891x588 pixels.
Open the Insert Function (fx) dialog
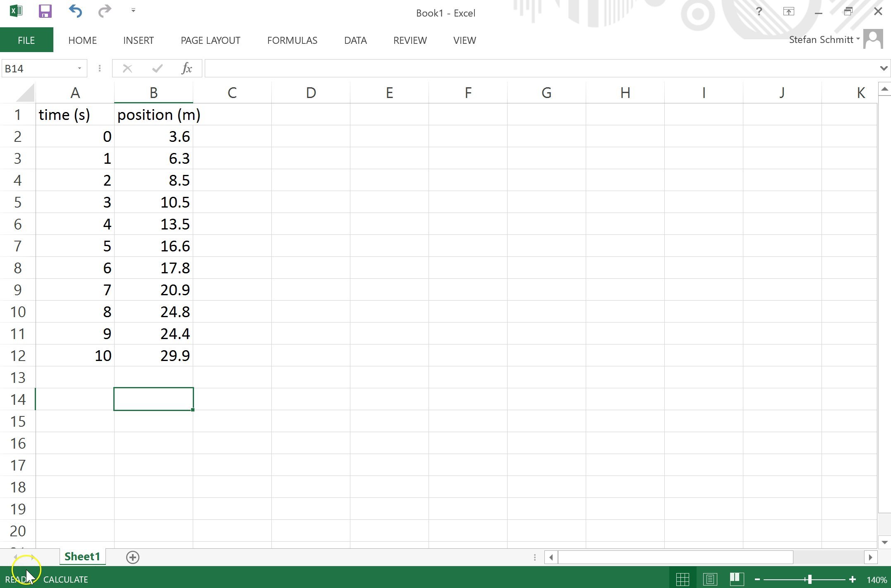(187, 68)
